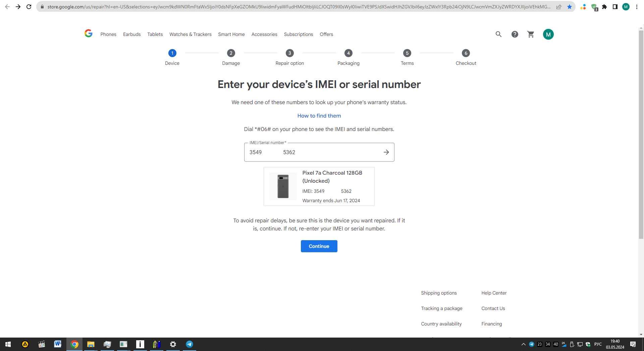The width and height of the screenshot is (644, 351).
Task: Open File Explorer from the taskbar
Action: pyautogui.click(x=91, y=344)
